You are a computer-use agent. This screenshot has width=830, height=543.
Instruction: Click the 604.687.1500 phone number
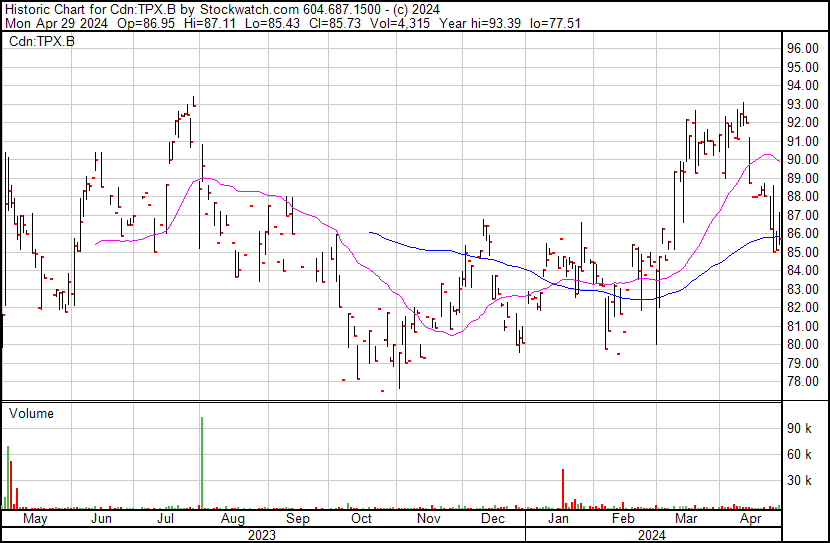pyautogui.click(x=342, y=10)
